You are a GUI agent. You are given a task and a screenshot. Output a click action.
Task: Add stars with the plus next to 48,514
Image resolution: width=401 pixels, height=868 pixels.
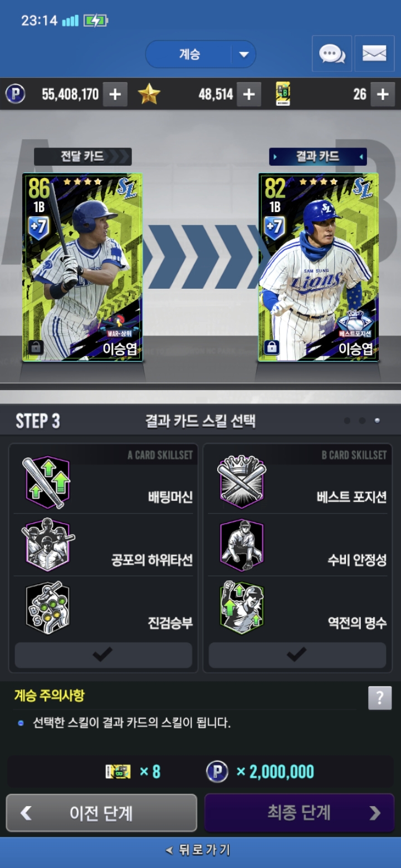(249, 94)
